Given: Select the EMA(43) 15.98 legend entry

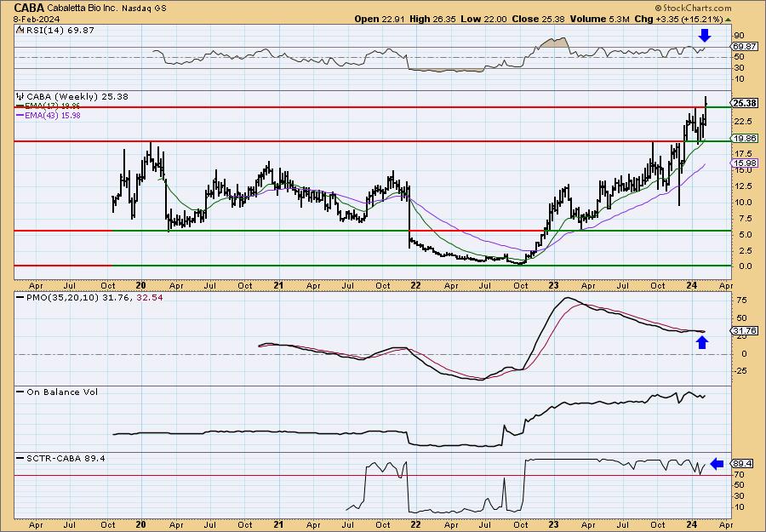Looking at the screenshot, I should click(x=48, y=116).
